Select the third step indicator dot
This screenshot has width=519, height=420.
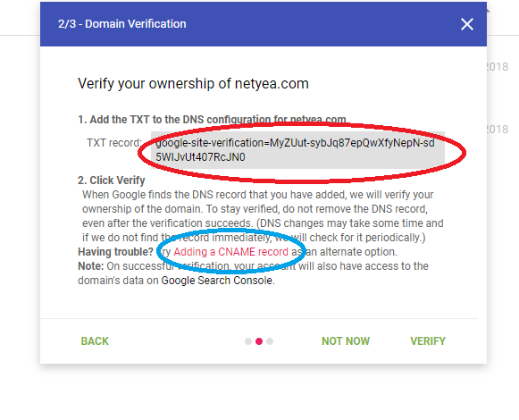(x=270, y=341)
